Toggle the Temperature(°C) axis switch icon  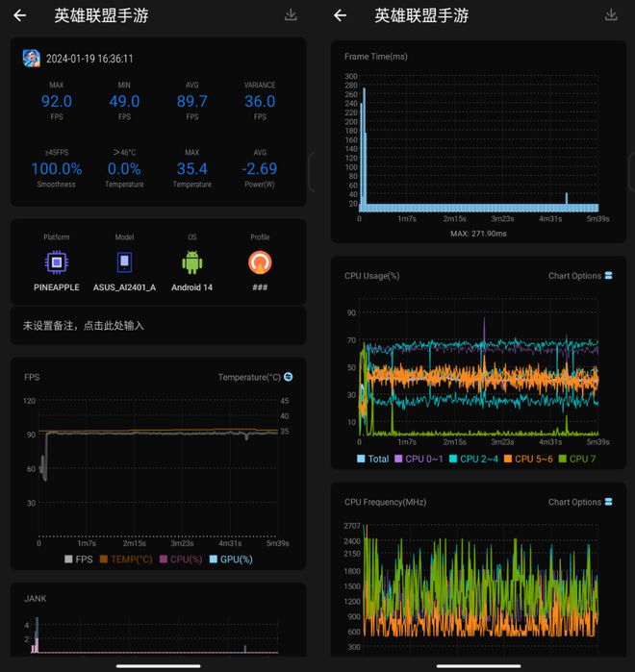coord(289,377)
